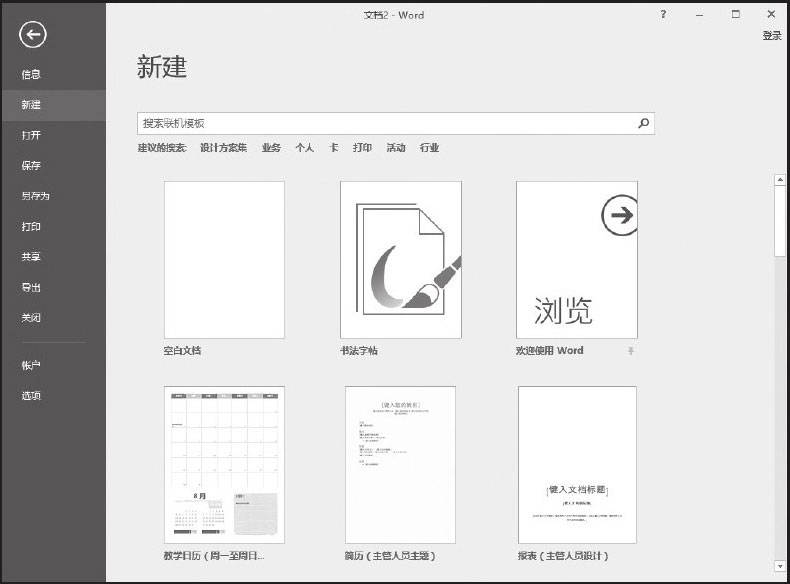Choose the 简历 resume template
The image size is (790, 584).
400,465
